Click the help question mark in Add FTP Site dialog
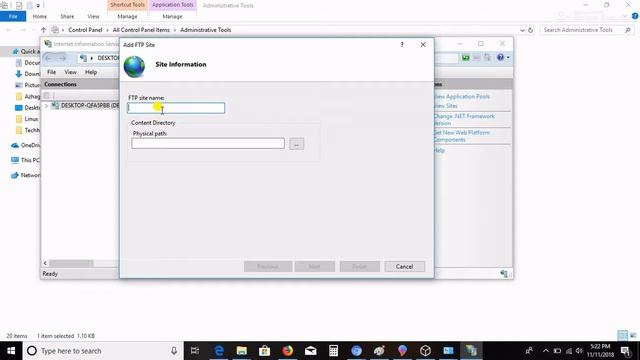640x360 pixels. point(402,44)
